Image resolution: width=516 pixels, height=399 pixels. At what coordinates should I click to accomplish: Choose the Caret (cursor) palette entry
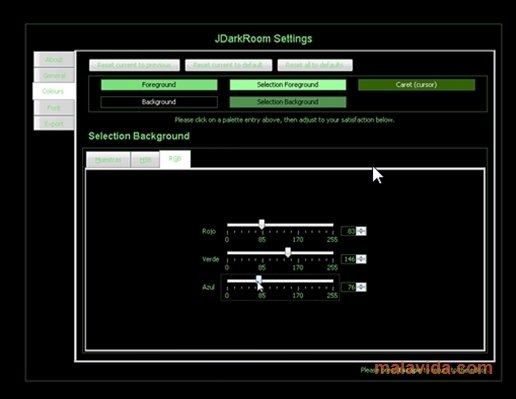pyautogui.click(x=416, y=85)
